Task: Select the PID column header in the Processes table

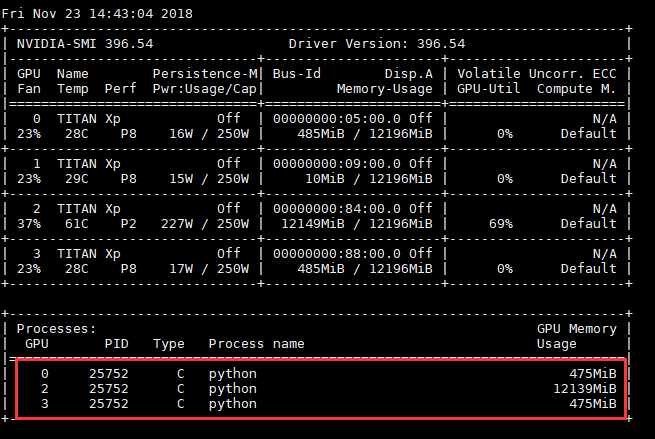Action: coord(117,343)
